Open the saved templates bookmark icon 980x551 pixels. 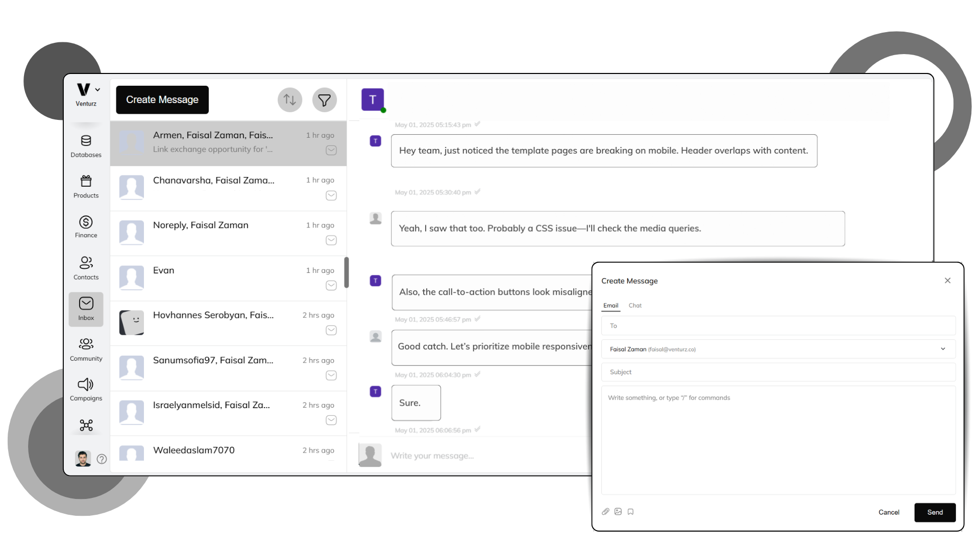[631, 512]
